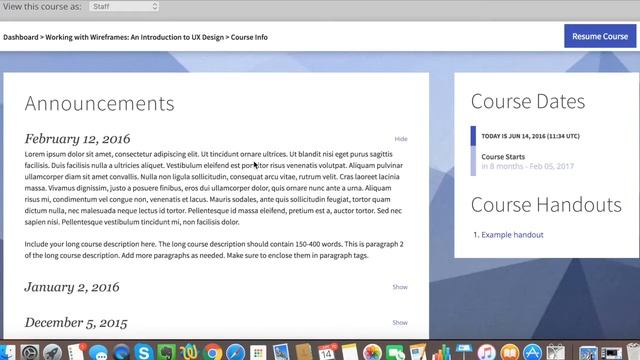Image resolution: width=640 pixels, height=360 pixels.
Task: Click the January 2, 2016 heading
Action: (x=72, y=287)
